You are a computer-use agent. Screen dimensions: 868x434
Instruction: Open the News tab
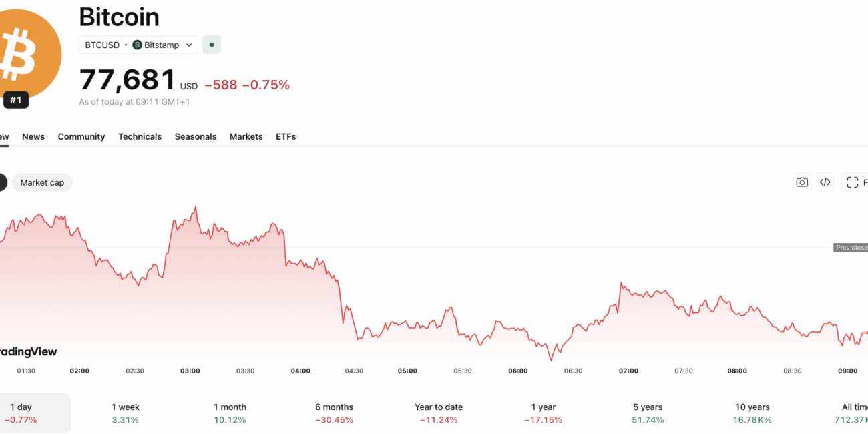pos(33,136)
